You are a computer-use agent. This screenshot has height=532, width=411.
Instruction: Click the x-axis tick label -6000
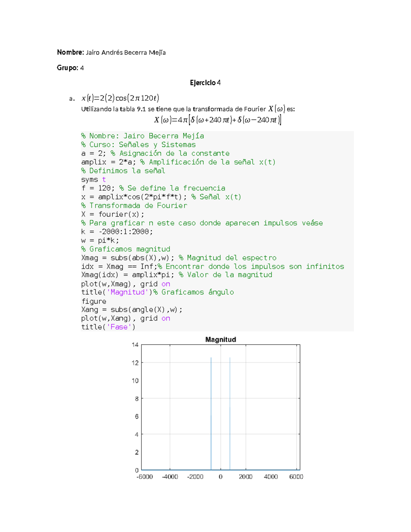[145, 477]
